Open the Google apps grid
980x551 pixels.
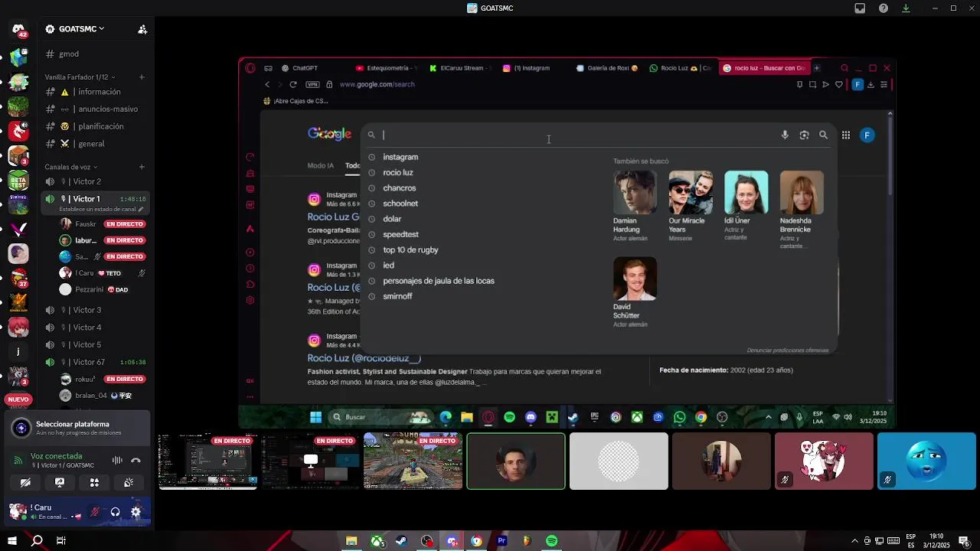click(846, 135)
